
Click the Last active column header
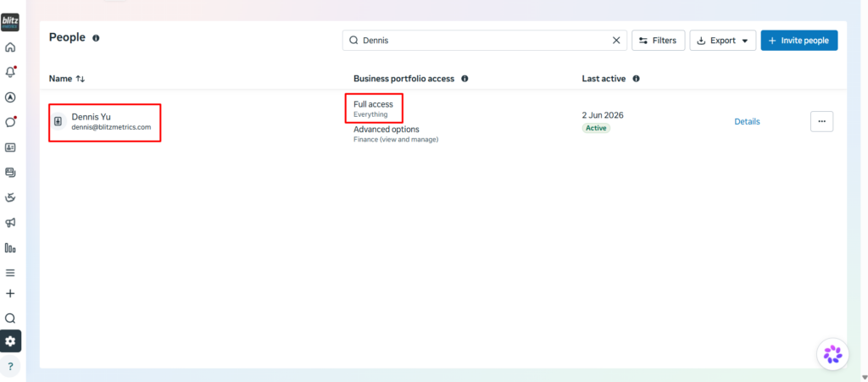tap(604, 79)
